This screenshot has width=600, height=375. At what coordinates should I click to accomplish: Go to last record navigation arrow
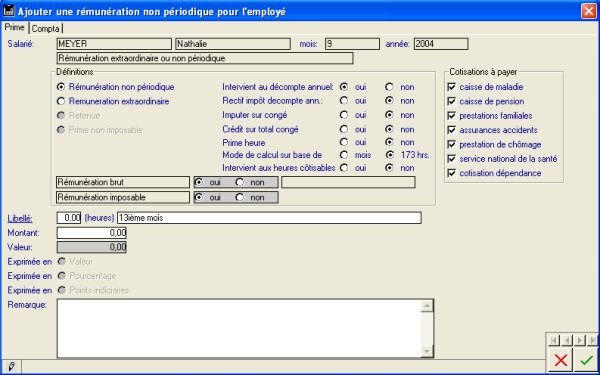(x=592, y=340)
